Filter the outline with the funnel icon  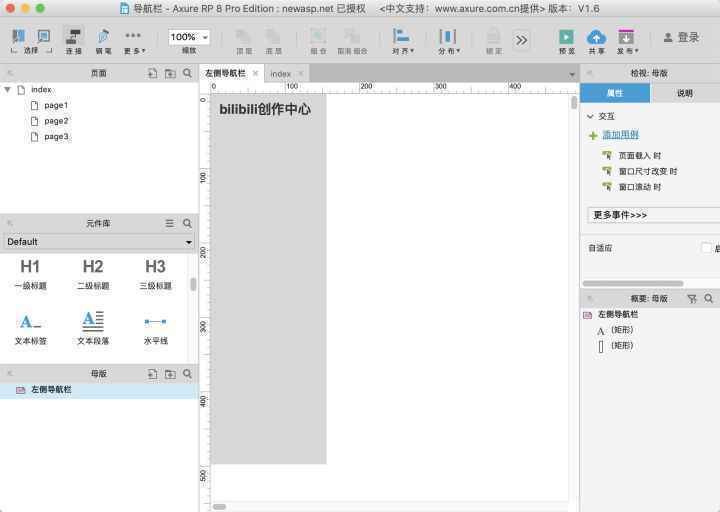pos(692,298)
